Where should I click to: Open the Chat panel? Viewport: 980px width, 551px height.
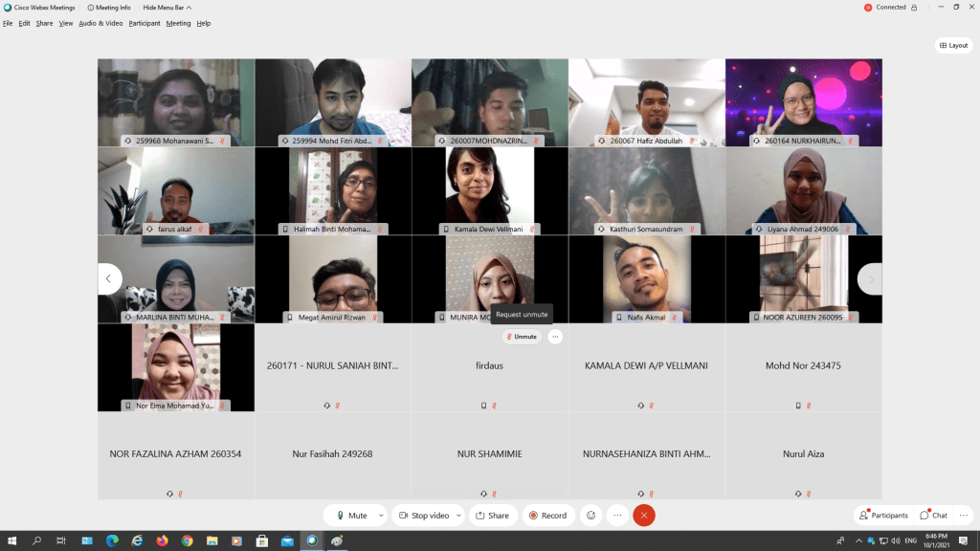pos(933,516)
